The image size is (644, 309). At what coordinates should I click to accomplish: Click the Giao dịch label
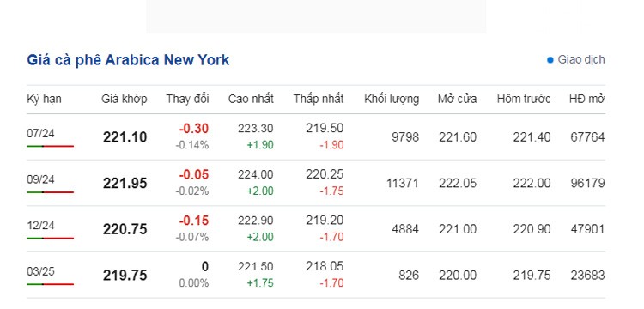pyautogui.click(x=581, y=60)
